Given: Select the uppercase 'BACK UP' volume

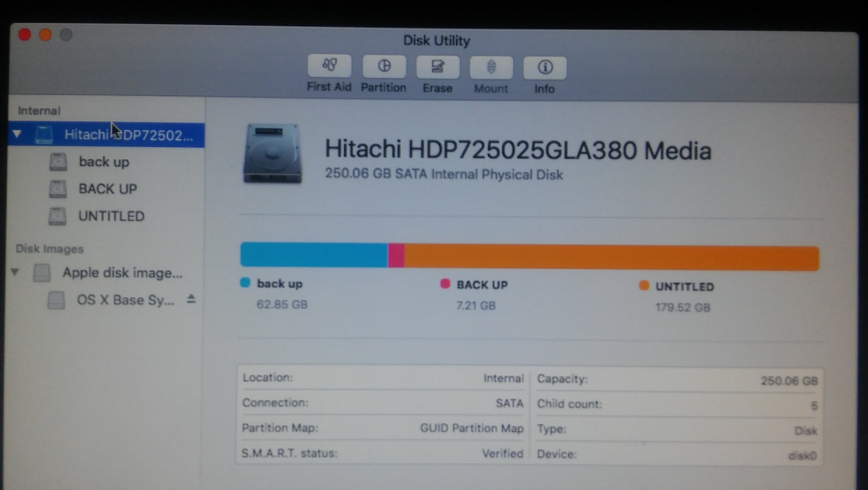Looking at the screenshot, I should [x=108, y=189].
